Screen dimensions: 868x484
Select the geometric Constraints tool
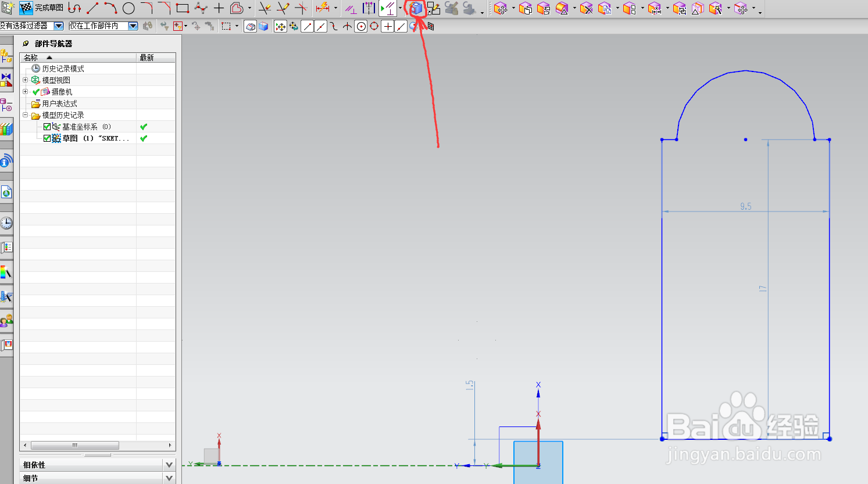coord(351,8)
